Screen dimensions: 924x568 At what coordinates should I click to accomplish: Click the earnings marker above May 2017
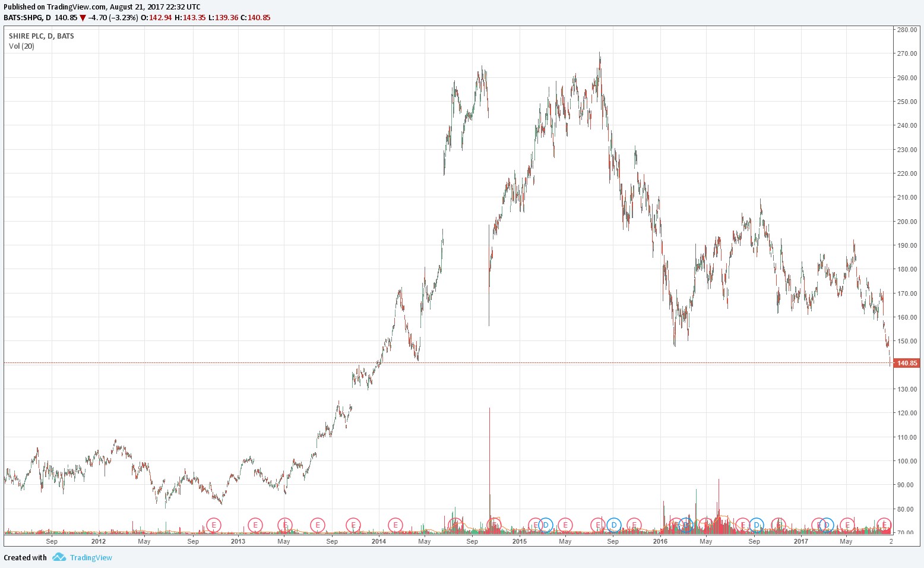coord(848,525)
